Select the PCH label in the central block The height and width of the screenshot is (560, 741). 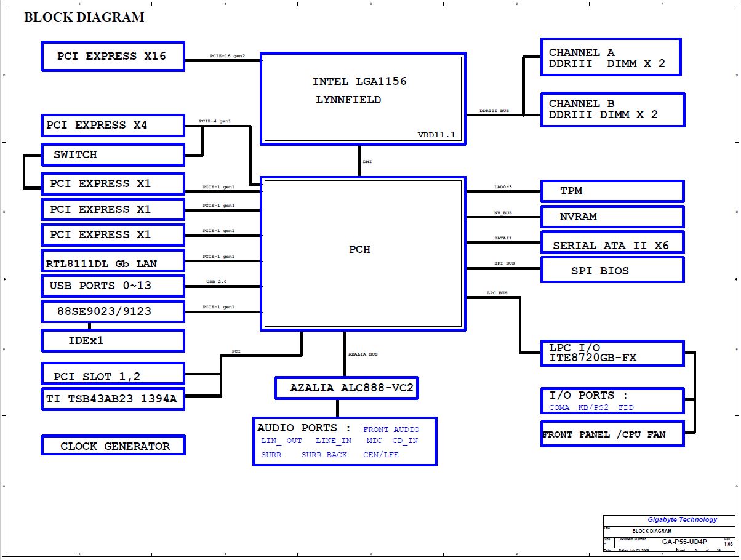tap(359, 250)
